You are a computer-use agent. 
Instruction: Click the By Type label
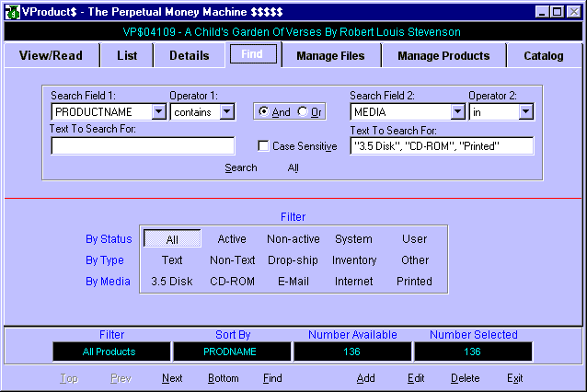click(105, 259)
